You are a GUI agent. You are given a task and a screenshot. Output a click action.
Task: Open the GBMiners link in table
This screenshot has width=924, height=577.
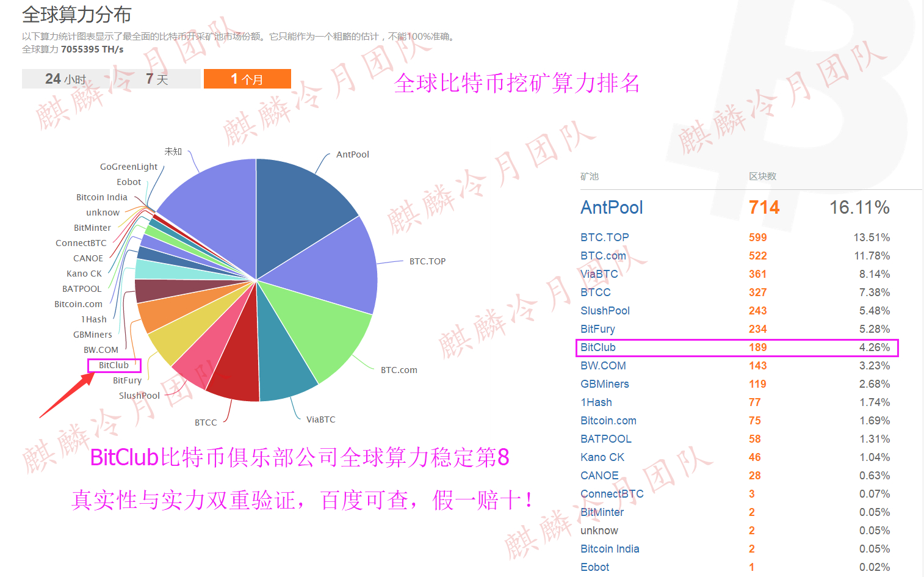tap(604, 384)
